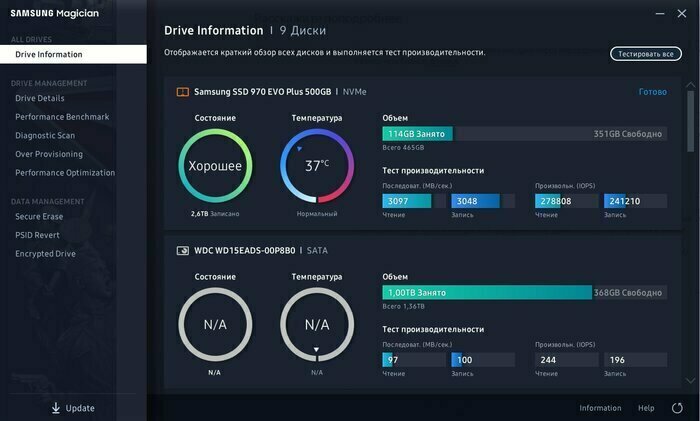Click Samsung sequential read value 3097
Viewport: 700px width, 421px height.
(398, 201)
